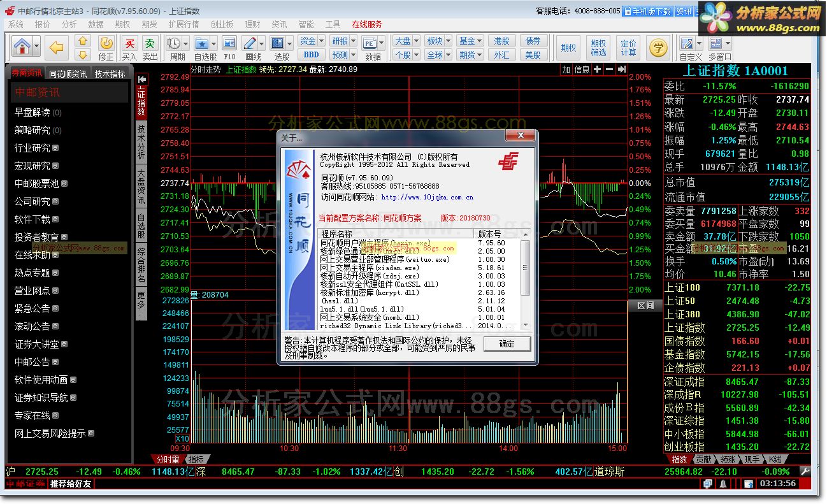
Task: Open the 选股 stock screener icon
Action: [277, 43]
